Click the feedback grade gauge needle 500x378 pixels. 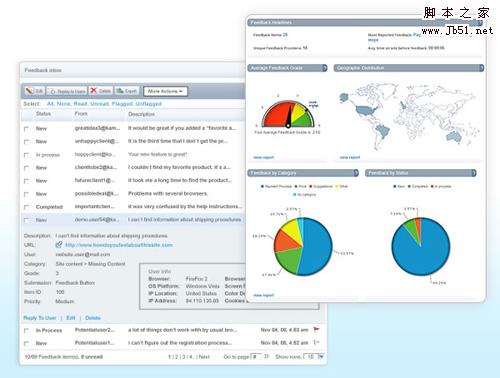290,116
